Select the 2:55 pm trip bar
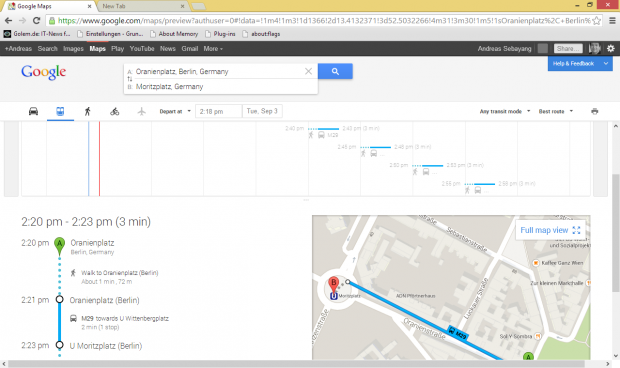This screenshot has height=368, width=620. tap(480, 184)
